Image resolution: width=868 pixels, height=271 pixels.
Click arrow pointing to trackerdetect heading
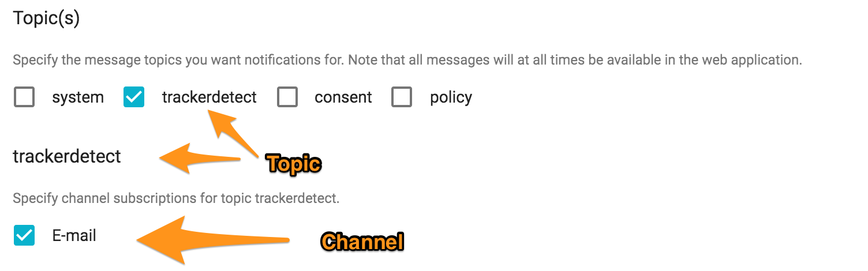click(x=200, y=159)
